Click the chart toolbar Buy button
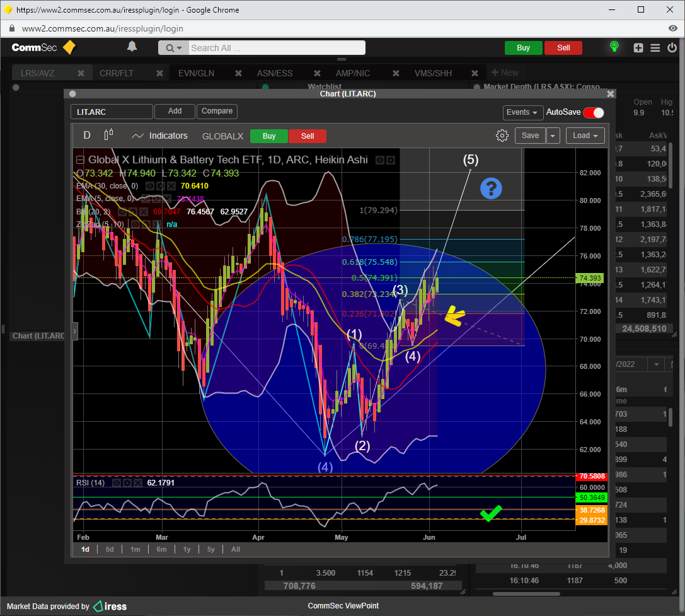This screenshot has height=616, width=685. pos(269,136)
